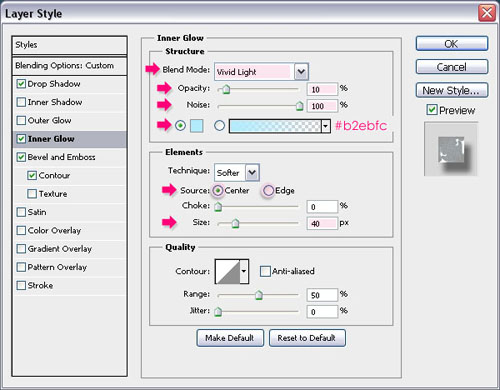This screenshot has width=500, height=390.
Task: Click the Size value field
Action: 322,223
